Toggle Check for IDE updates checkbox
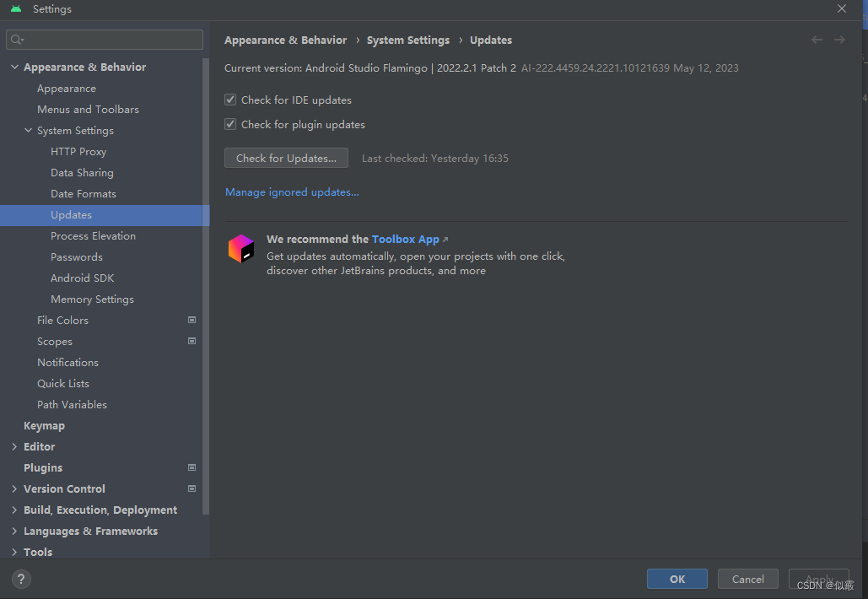 pyautogui.click(x=230, y=100)
